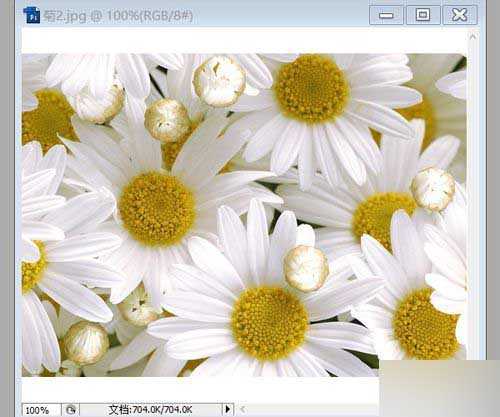500x417 pixels.
Task: Click the closed flower bud at the top of the image
Action: [219, 81]
